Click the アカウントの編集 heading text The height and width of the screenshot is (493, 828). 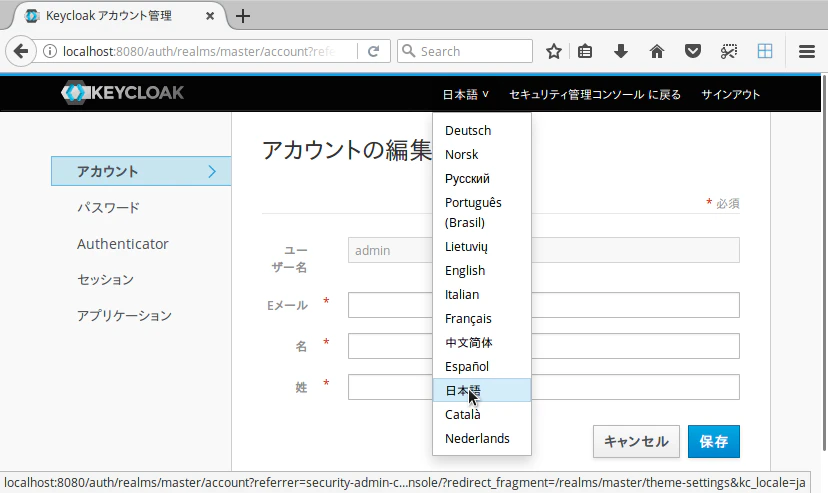point(347,150)
